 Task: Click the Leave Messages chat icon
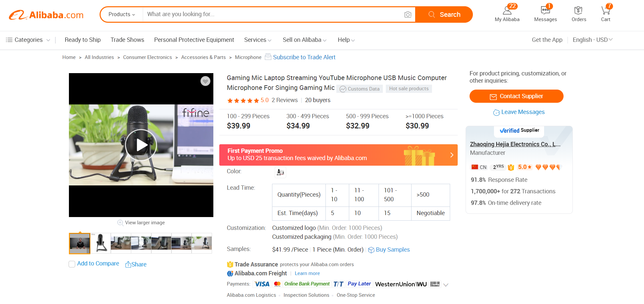coord(496,112)
